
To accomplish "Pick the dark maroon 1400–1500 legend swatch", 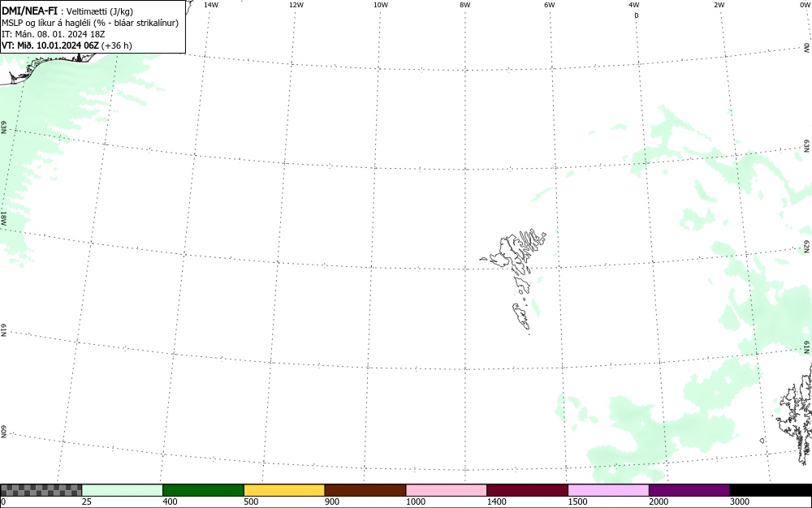I will (x=527, y=490).
